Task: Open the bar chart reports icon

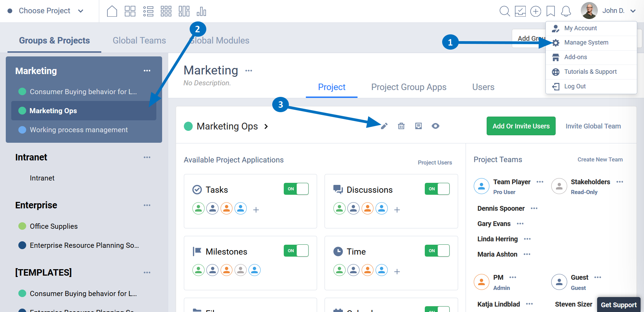Action: pos(201,11)
